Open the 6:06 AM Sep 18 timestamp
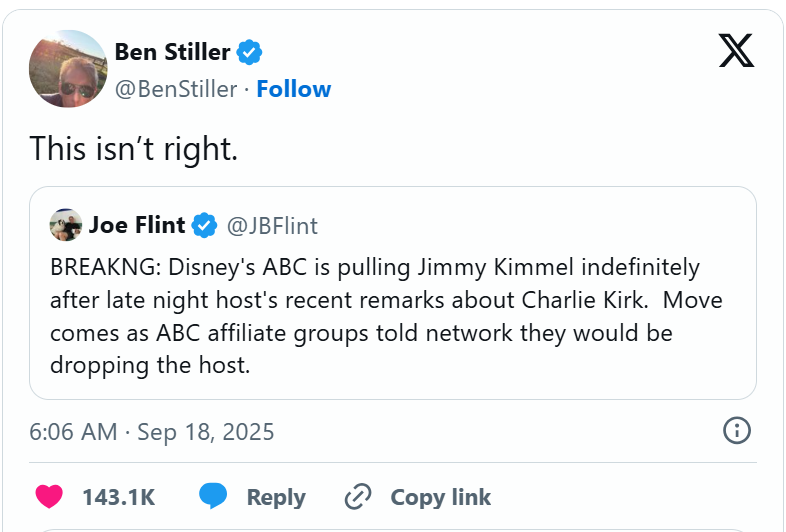 pos(151,432)
